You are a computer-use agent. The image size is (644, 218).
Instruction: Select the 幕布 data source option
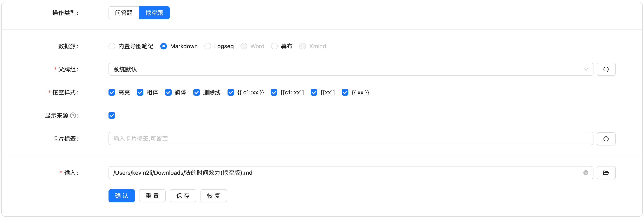pos(274,46)
